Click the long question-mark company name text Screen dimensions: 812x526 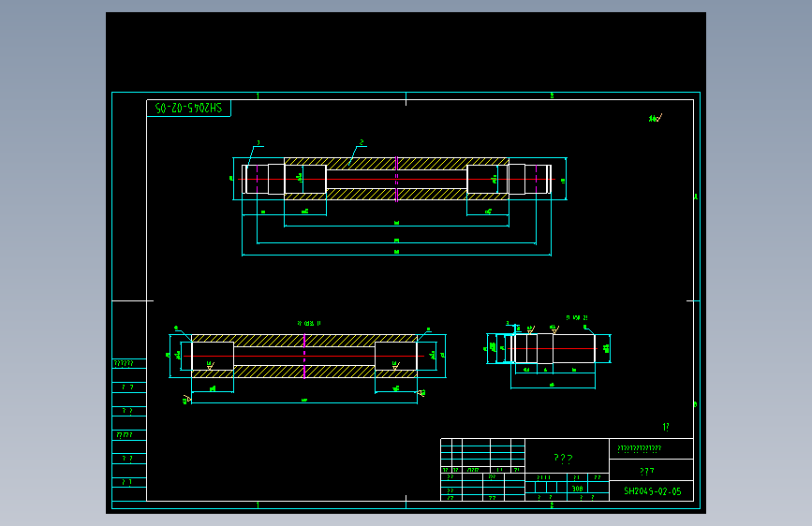pyautogui.click(x=639, y=448)
